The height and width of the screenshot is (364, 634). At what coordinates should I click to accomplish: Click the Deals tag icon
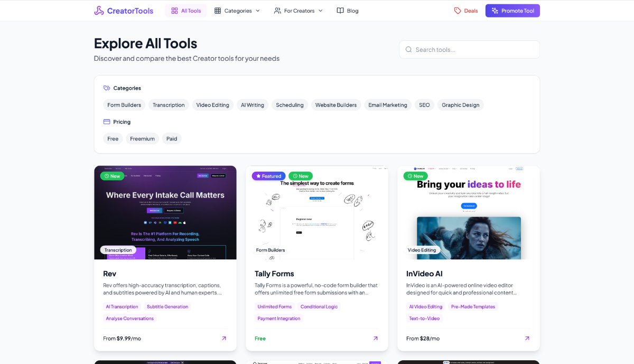click(x=458, y=11)
